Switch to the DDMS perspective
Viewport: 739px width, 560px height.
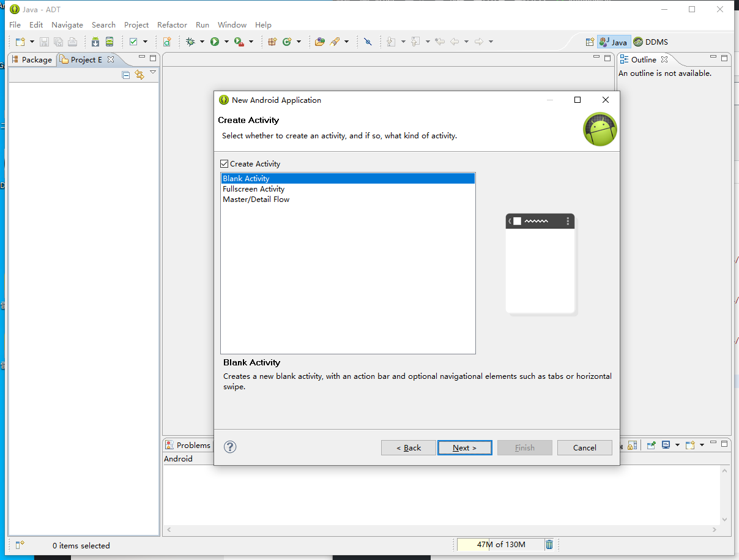(x=651, y=42)
